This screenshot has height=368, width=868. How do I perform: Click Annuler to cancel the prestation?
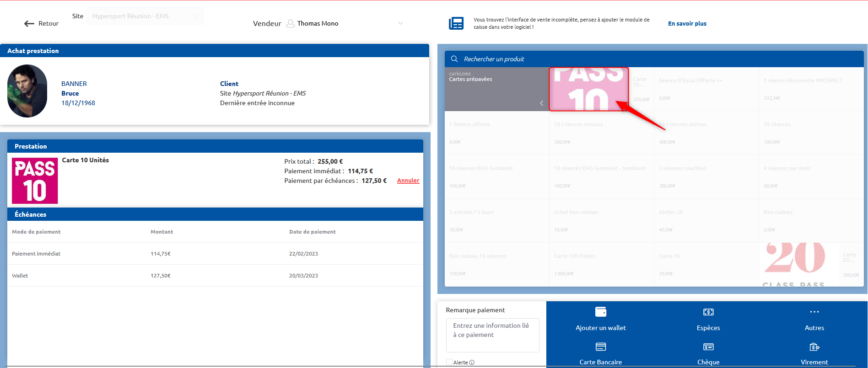408,181
